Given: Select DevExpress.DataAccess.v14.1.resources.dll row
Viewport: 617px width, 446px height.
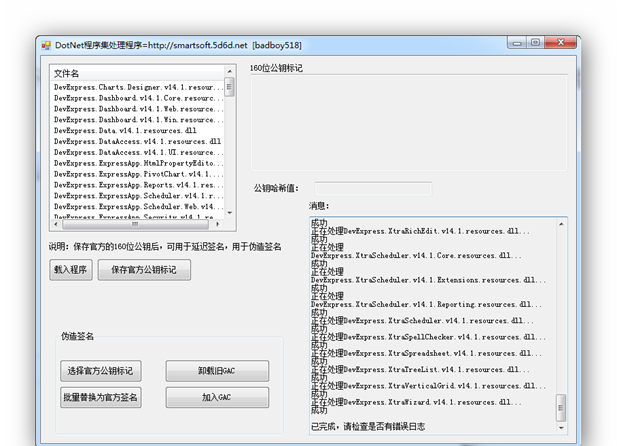Looking at the screenshot, I should (x=137, y=141).
